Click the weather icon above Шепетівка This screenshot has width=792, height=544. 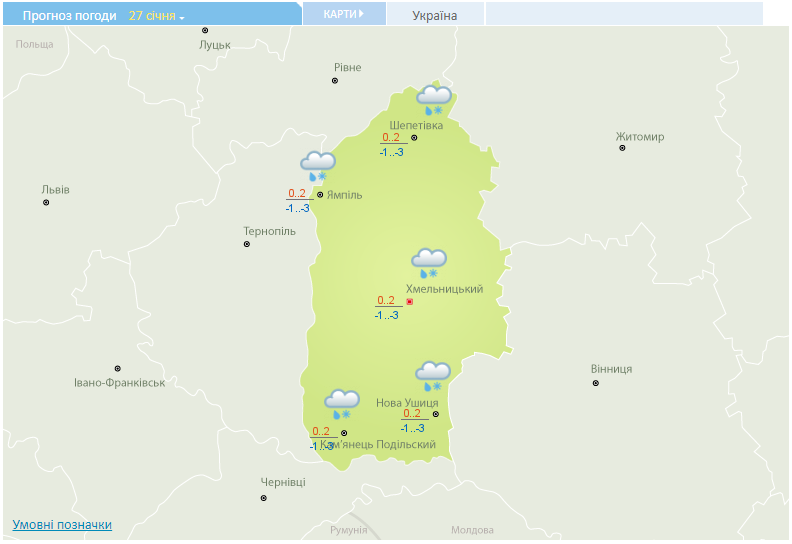click(x=434, y=100)
